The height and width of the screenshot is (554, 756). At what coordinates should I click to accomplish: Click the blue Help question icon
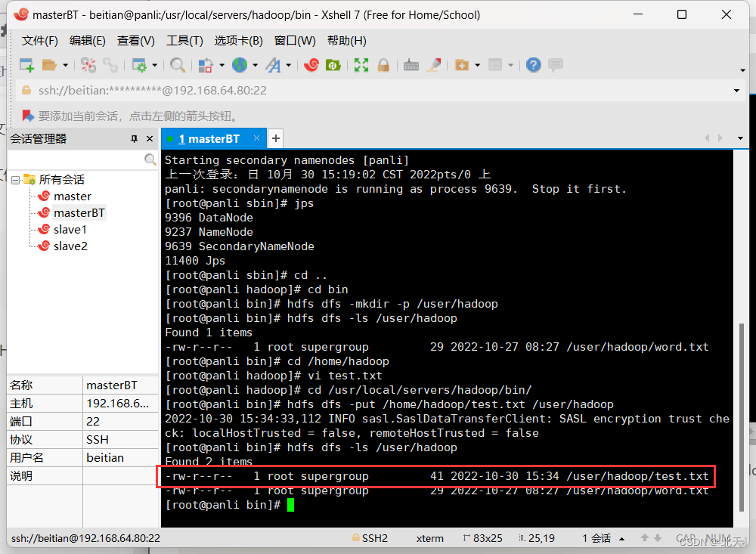coord(533,64)
